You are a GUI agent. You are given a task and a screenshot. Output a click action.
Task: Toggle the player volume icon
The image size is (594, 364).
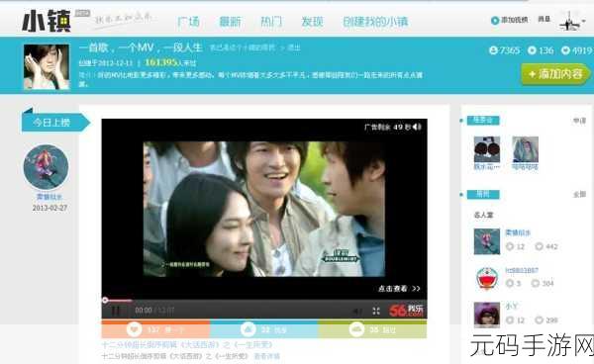pyautogui.click(x=356, y=311)
